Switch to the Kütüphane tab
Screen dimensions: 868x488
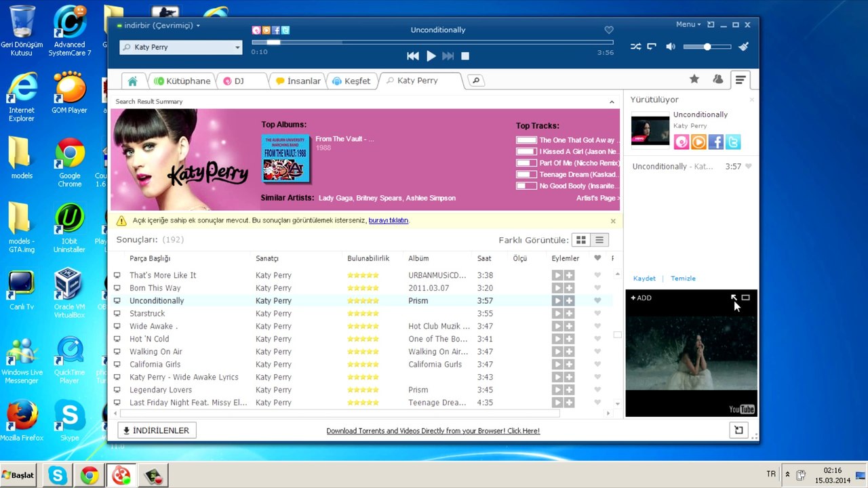pyautogui.click(x=182, y=81)
